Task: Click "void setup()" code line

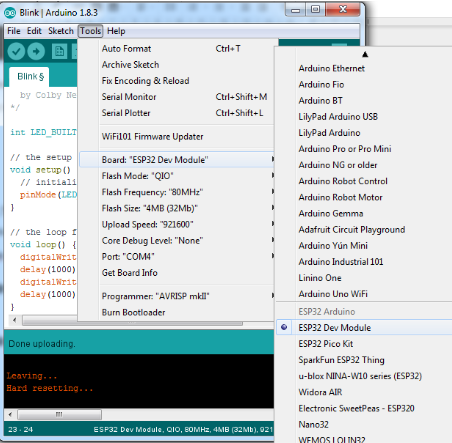Action: coord(40,170)
